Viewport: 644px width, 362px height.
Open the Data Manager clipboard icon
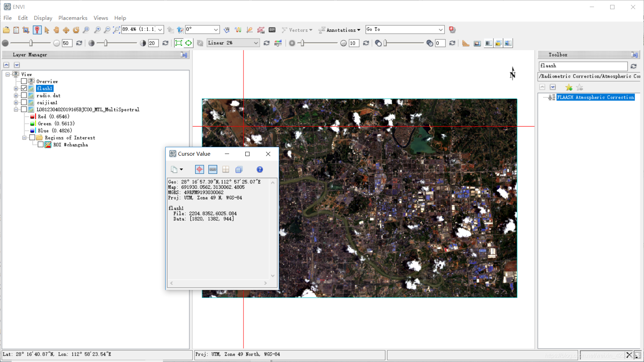click(x=16, y=30)
